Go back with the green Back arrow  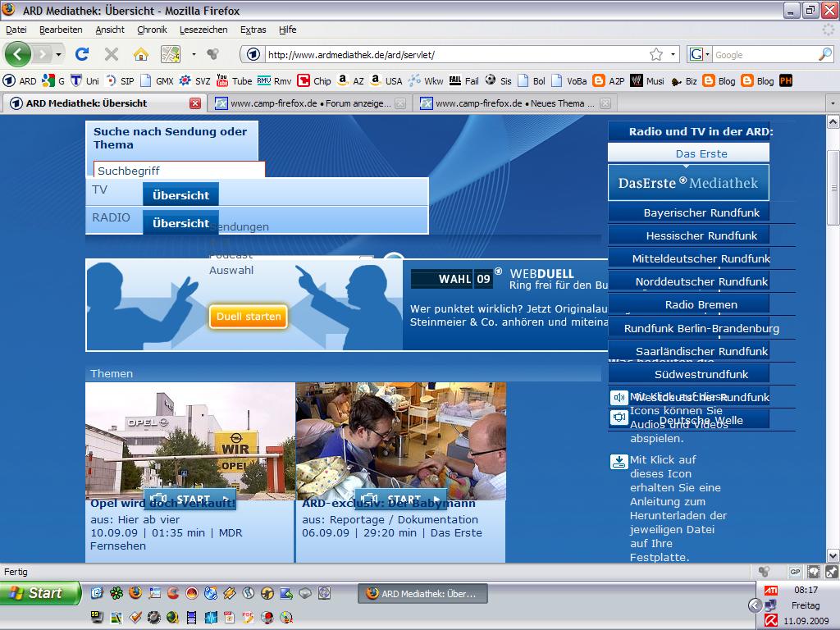pyautogui.click(x=17, y=54)
